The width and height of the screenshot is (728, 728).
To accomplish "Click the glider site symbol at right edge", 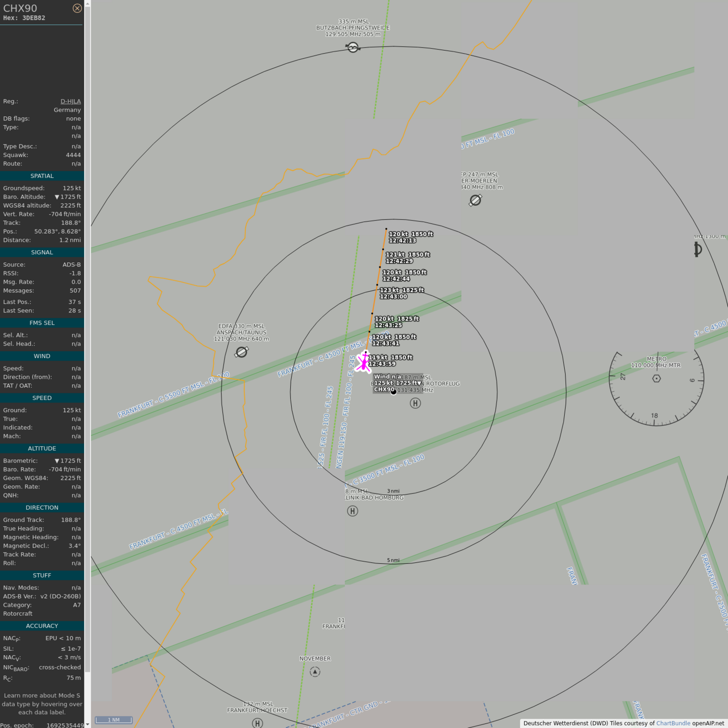I will (698, 249).
